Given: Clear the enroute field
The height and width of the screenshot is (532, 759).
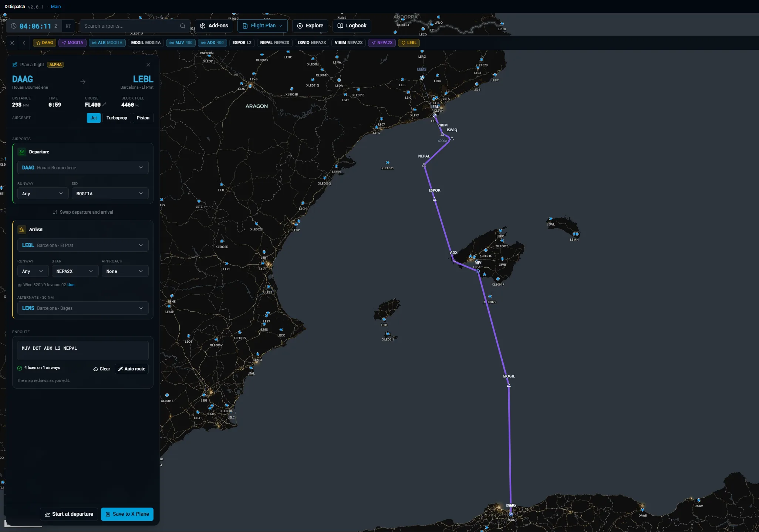Looking at the screenshot, I should point(102,369).
